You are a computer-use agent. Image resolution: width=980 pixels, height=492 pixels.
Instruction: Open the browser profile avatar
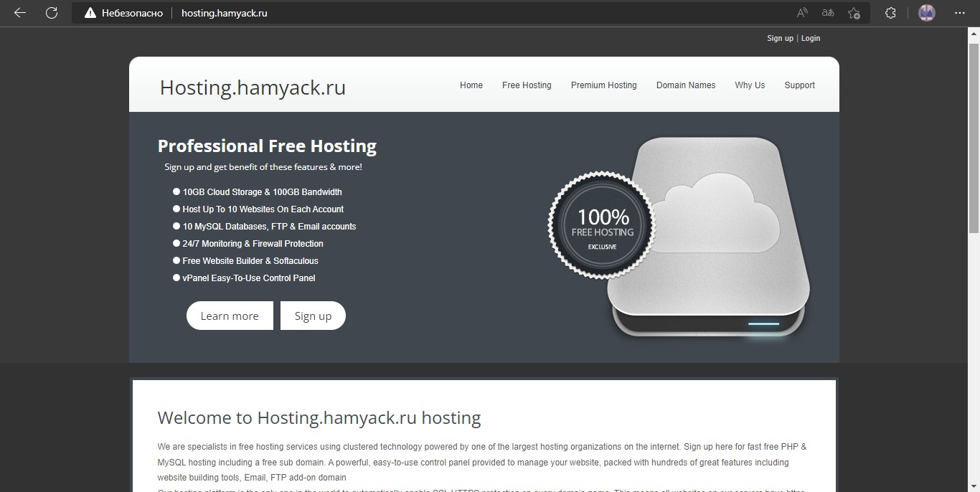point(926,13)
